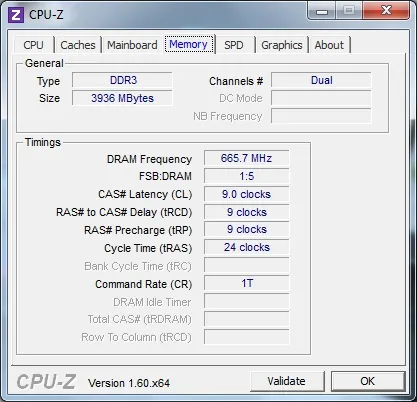Click the Version 1.60.x64 text
Screen dimensions: 417x402
click(x=129, y=383)
